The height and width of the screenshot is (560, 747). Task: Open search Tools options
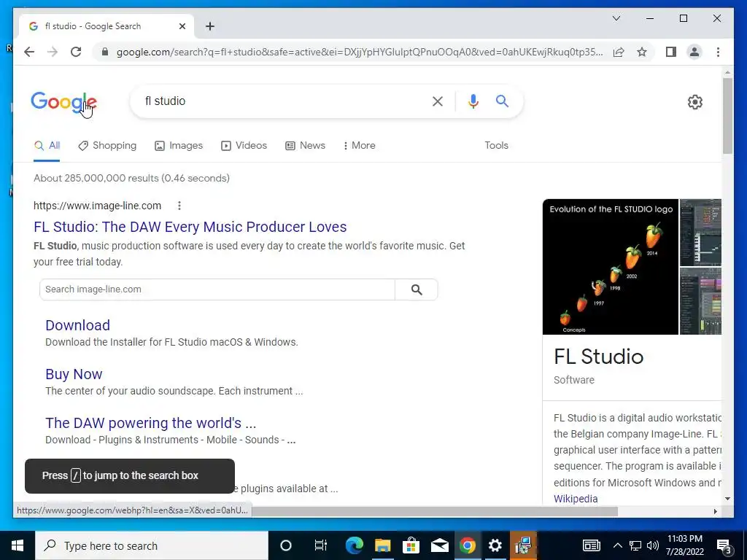[496, 145]
